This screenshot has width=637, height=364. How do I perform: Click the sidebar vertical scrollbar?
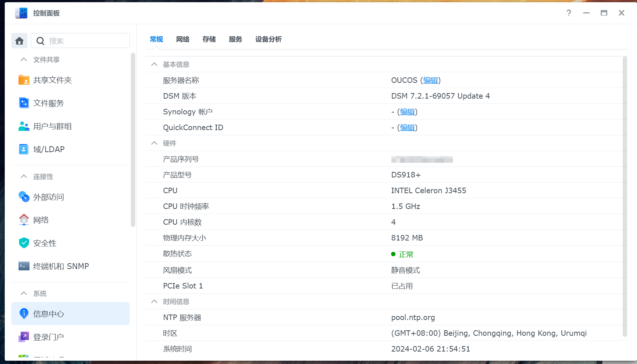[x=133, y=140]
